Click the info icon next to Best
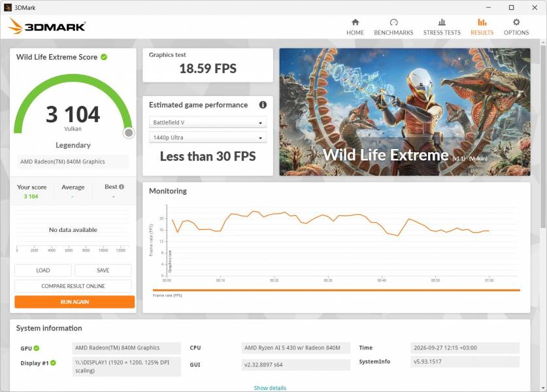The height and width of the screenshot is (392, 547). tap(122, 187)
